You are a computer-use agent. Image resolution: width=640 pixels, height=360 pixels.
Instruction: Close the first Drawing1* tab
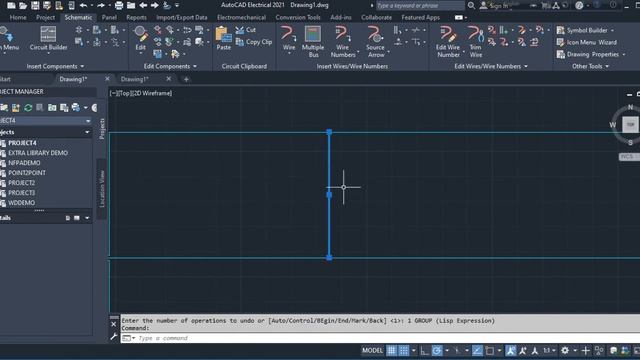(x=107, y=79)
